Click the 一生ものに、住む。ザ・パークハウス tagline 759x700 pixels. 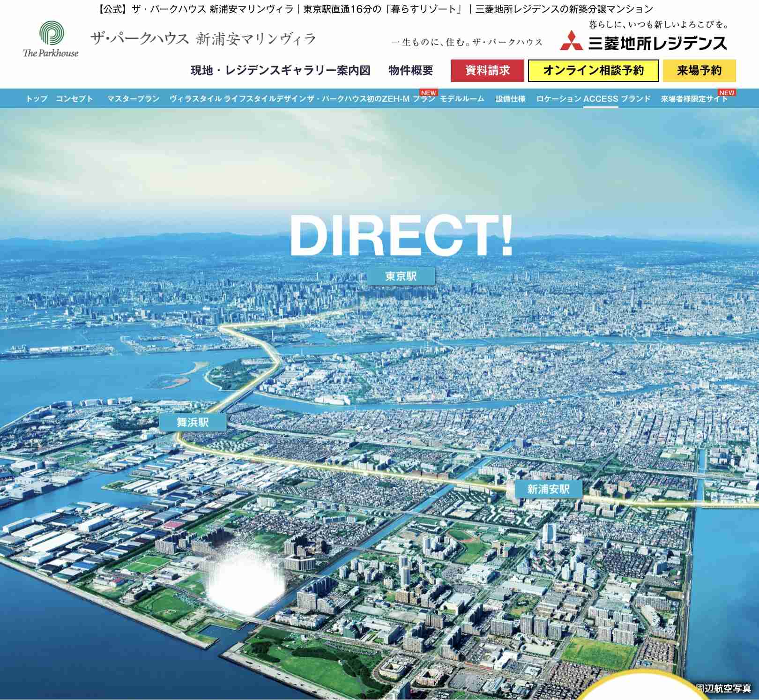coord(467,42)
